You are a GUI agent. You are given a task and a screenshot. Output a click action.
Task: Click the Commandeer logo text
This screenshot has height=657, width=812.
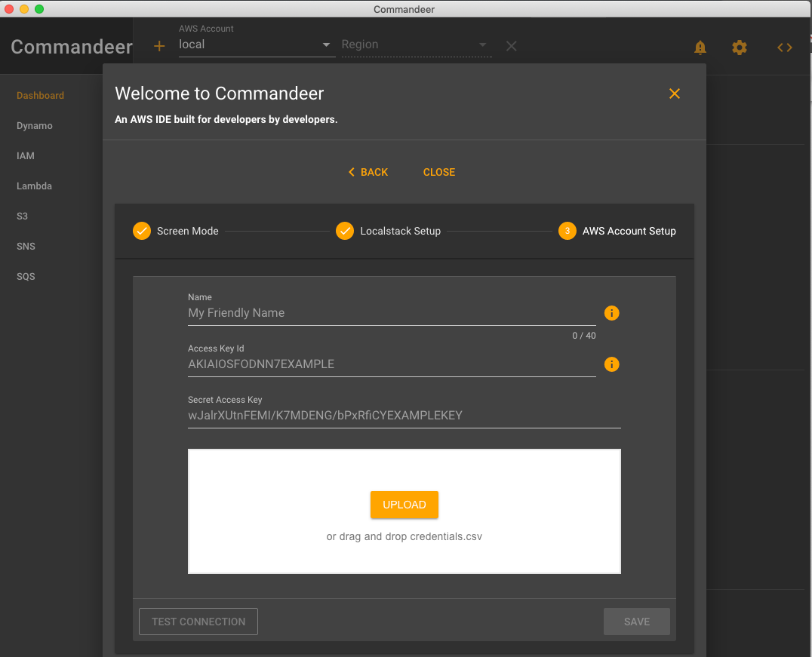coord(72,47)
